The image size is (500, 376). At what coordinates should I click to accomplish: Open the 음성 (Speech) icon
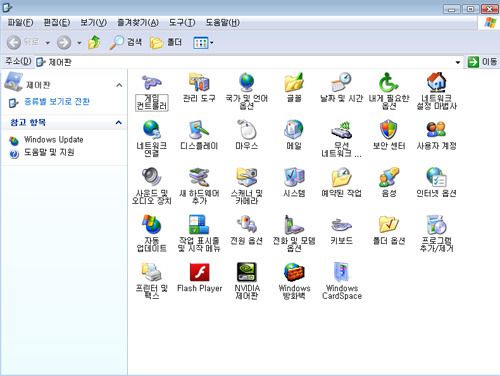(389, 177)
